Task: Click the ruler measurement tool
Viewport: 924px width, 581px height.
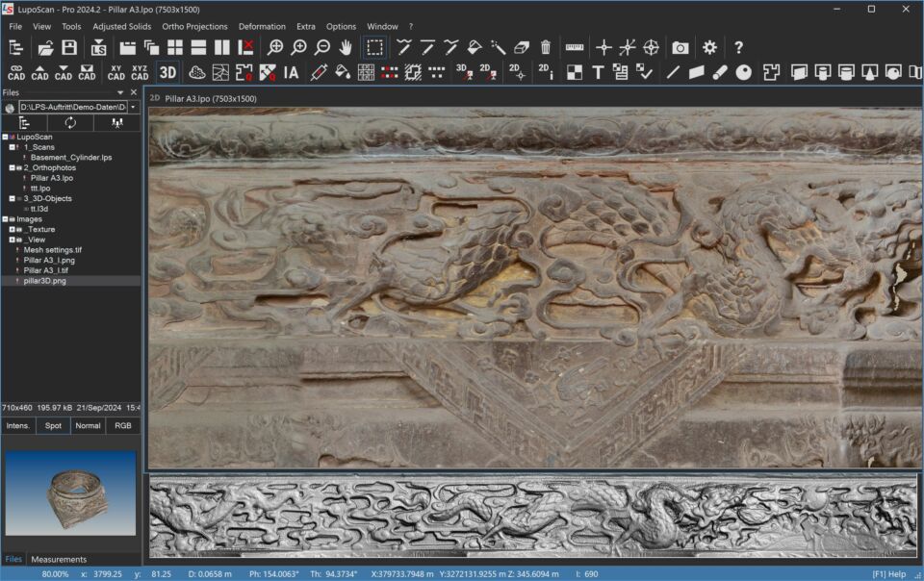Action: point(575,47)
